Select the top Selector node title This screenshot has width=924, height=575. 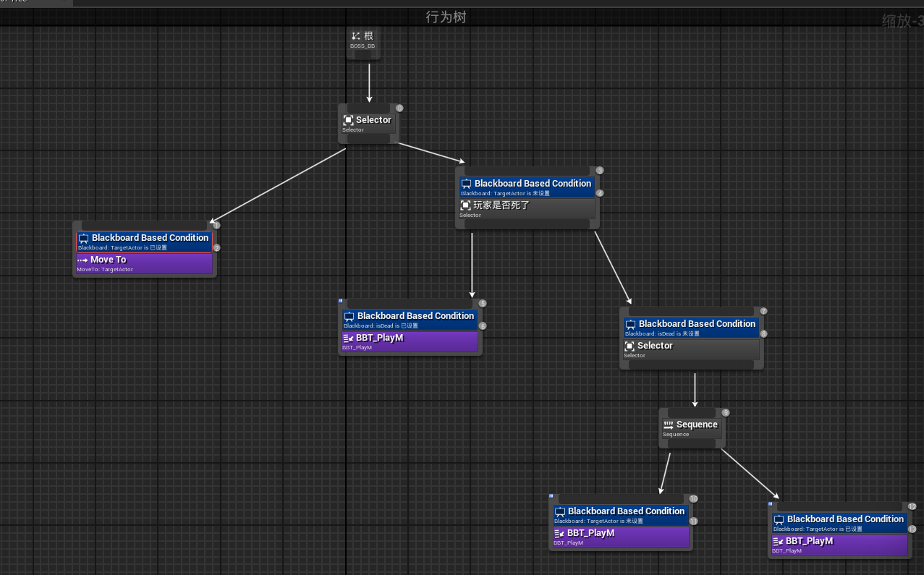click(x=373, y=120)
